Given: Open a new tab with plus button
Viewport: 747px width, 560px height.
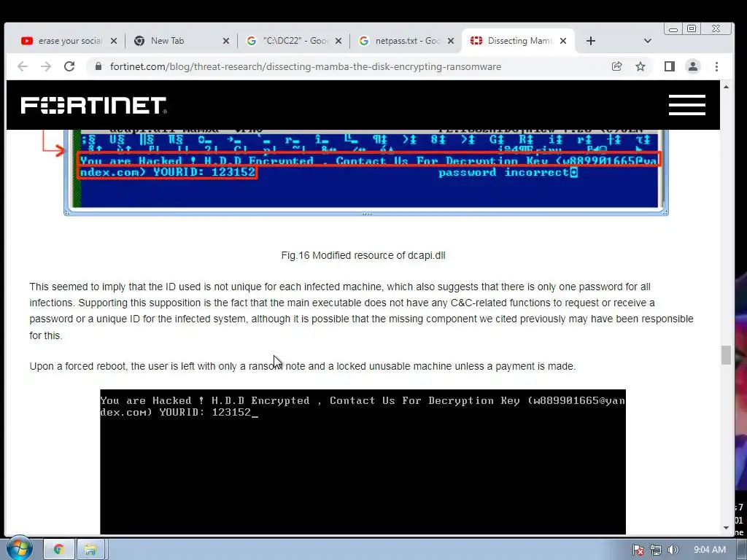Looking at the screenshot, I should tap(591, 41).
